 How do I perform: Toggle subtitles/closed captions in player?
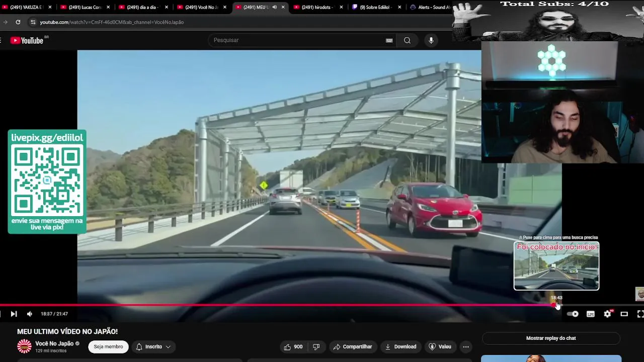tap(591, 314)
